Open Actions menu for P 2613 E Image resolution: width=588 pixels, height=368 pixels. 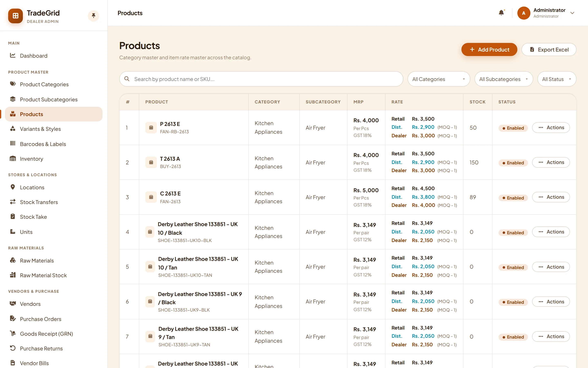551,128
